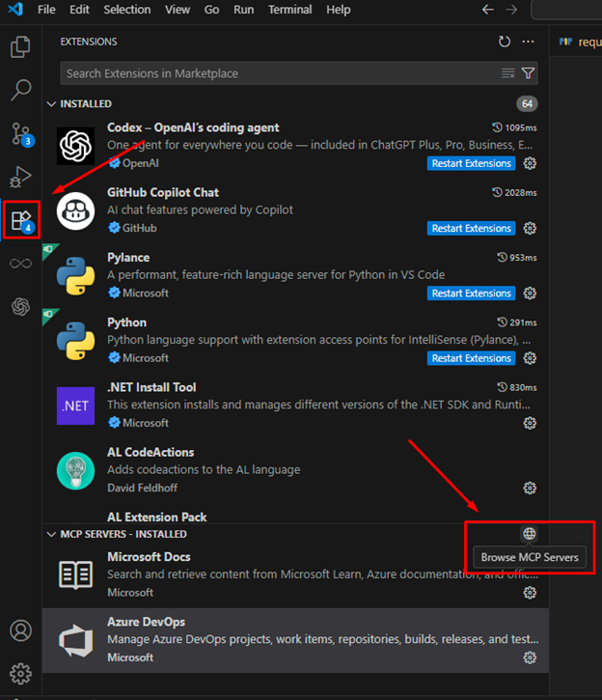
Task: Open the Explorer view in activity bar
Action: click(x=20, y=47)
